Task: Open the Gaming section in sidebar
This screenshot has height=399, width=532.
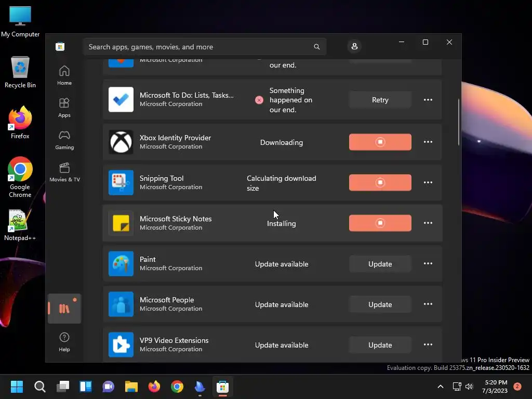Action: 64,140
